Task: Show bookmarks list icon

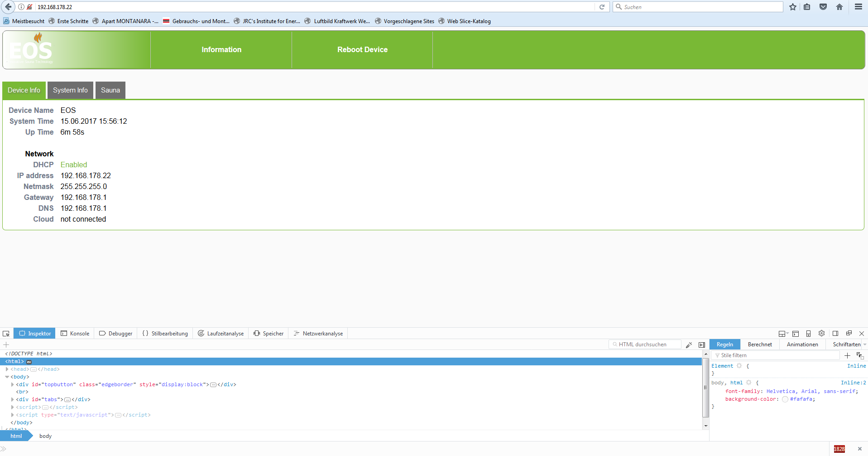Action: tap(807, 7)
